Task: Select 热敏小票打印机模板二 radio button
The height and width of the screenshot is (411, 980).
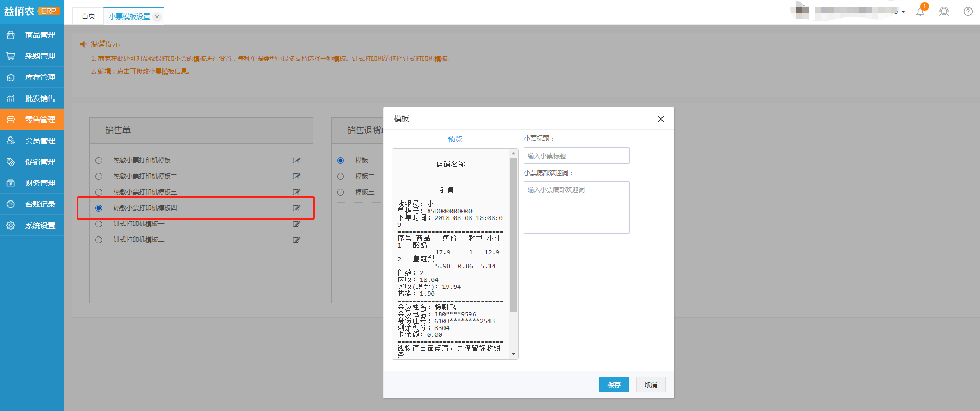Action: coord(99,176)
